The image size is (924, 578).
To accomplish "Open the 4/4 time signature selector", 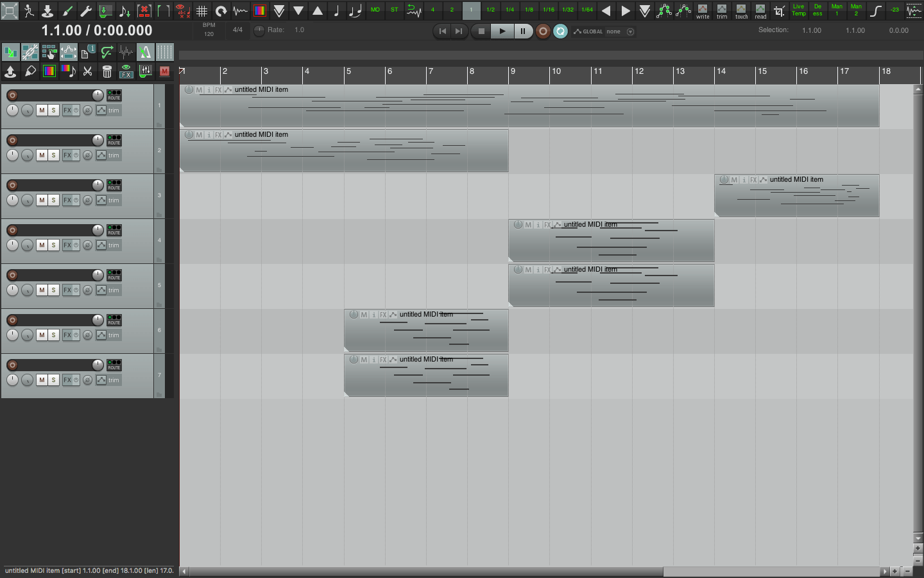I will coord(237,30).
